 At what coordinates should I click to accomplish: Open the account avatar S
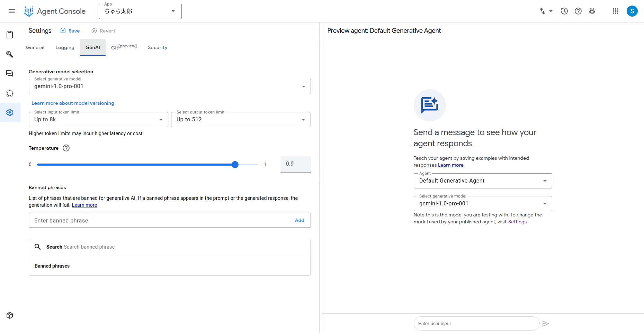click(632, 11)
